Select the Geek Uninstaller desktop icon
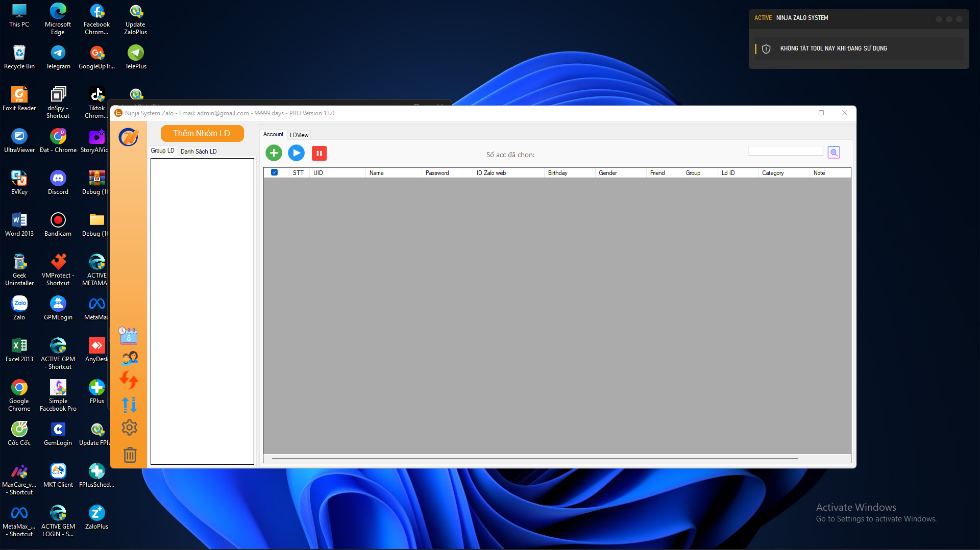This screenshot has width=980, height=550. pos(19,270)
